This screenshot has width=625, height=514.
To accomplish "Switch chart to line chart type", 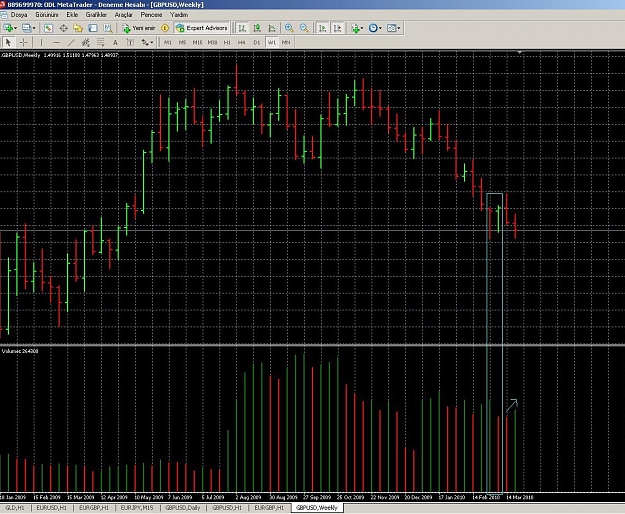I will (x=272, y=28).
